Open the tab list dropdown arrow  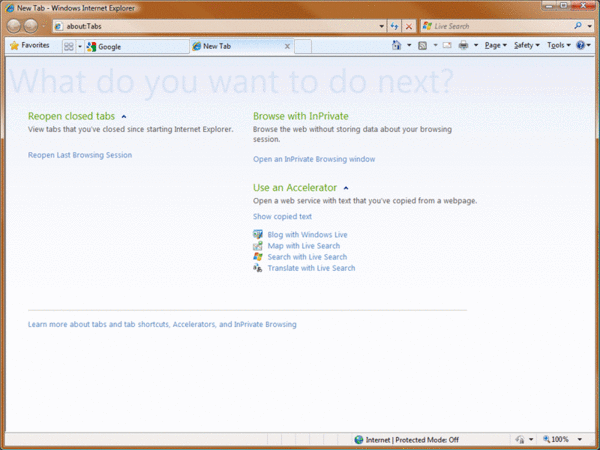coord(80,47)
